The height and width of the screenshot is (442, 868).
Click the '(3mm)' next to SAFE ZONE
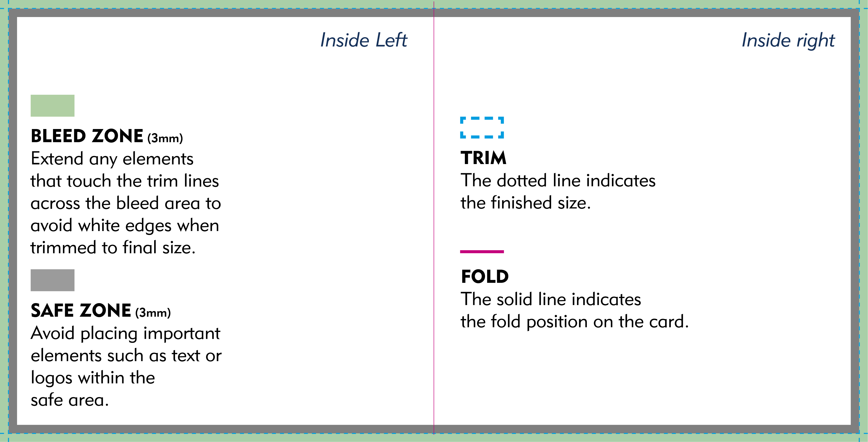(153, 313)
